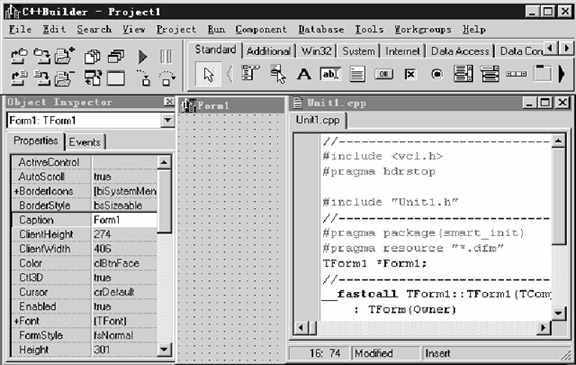Open the Run menu
Image resolution: width=576 pixels, height=365 pixels.
216,29
